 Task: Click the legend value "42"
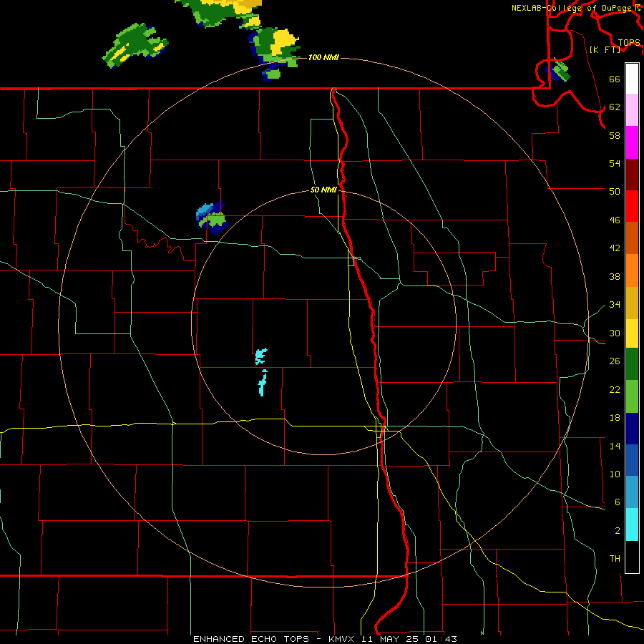(x=615, y=248)
